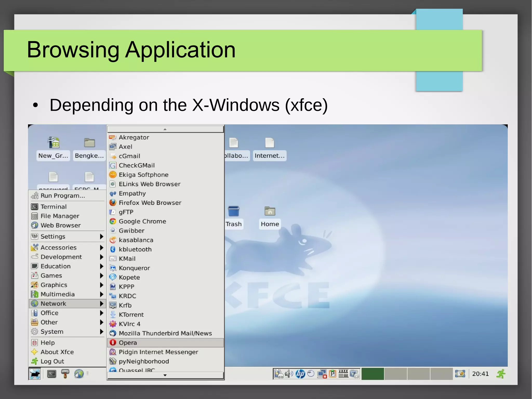
Task: Click About Xfce entry
Action: pos(67,352)
